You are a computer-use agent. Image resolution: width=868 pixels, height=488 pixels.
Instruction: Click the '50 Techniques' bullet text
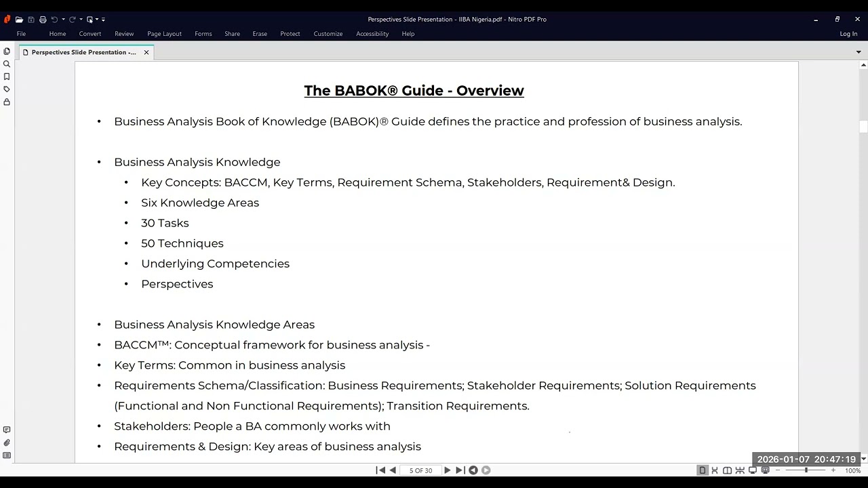tap(182, 243)
